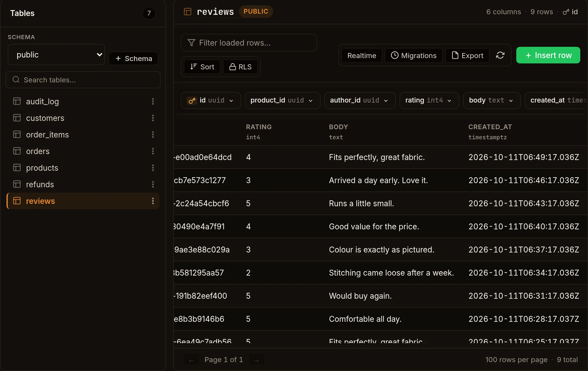Click the green Insert row button
Screen dimensions: 588x371
[x=548, y=55]
